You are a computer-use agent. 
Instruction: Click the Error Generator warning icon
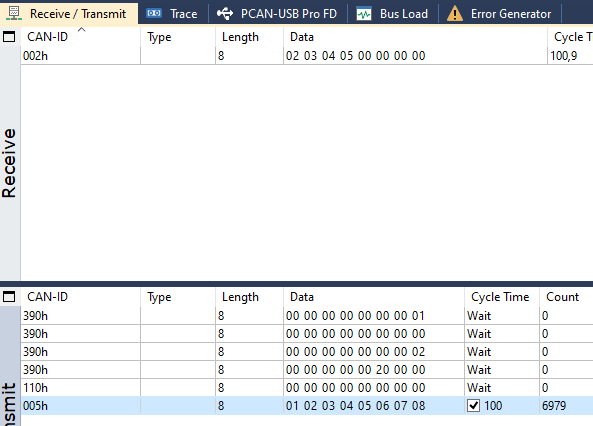[x=455, y=14]
